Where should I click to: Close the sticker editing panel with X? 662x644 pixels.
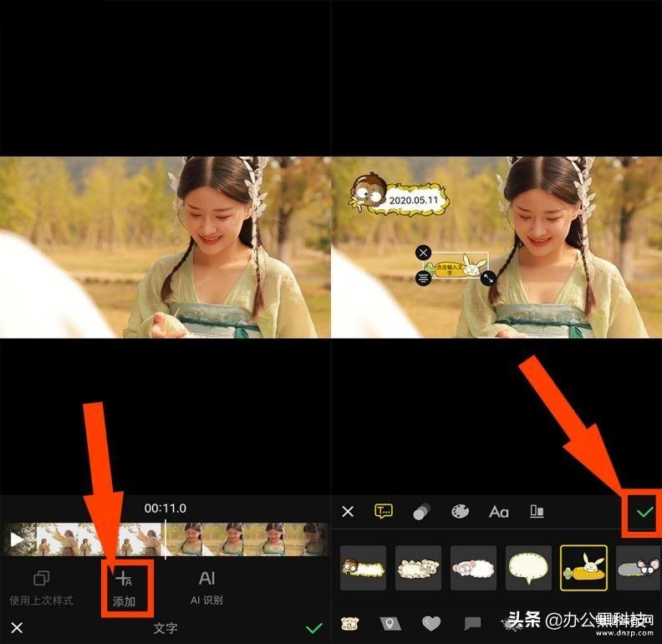click(348, 511)
